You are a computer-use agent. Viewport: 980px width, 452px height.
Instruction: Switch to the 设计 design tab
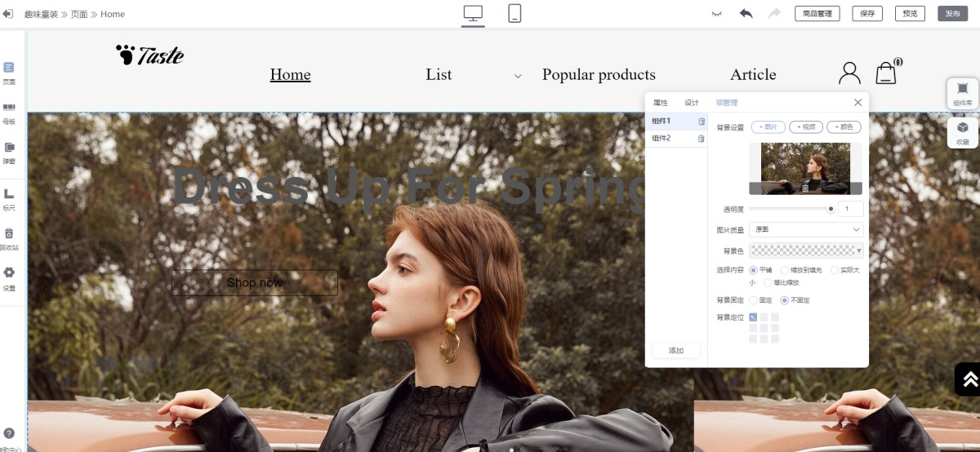[x=692, y=103]
